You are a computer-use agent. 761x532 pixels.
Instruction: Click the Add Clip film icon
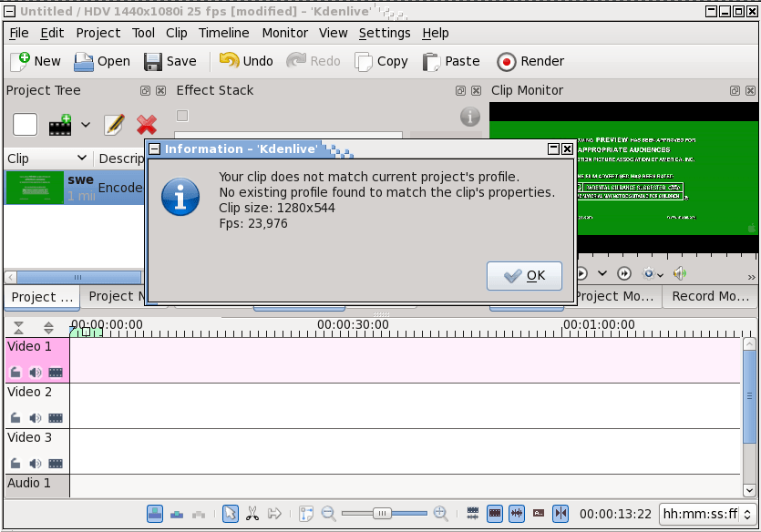click(x=61, y=125)
